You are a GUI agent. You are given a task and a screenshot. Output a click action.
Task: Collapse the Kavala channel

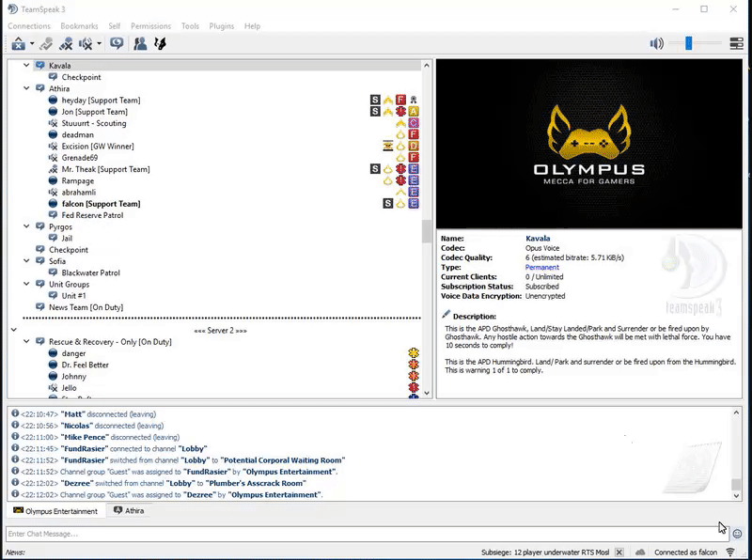click(26, 65)
